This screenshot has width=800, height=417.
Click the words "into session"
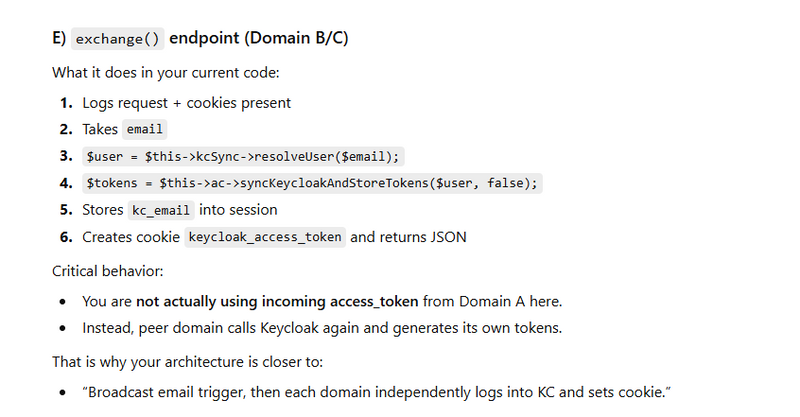238,210
